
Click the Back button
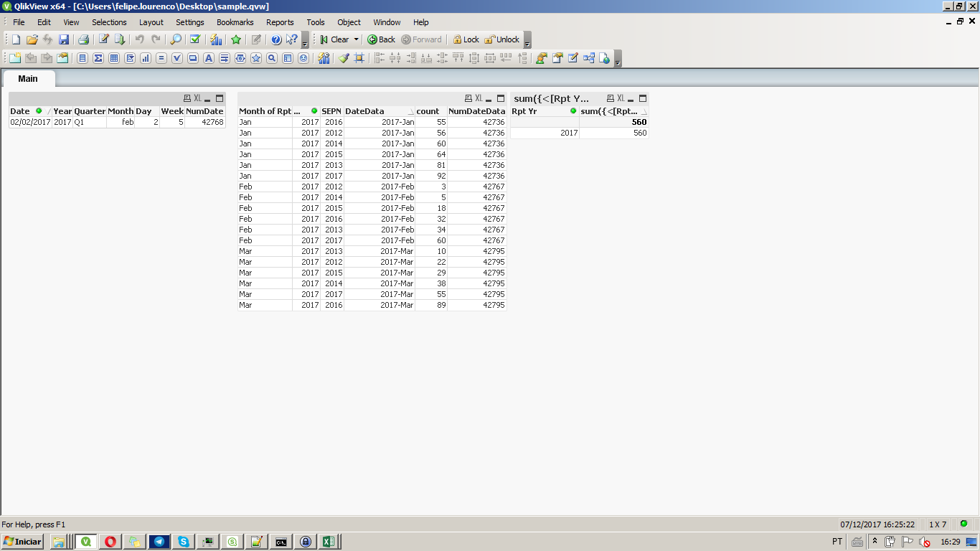click(382, 39)
